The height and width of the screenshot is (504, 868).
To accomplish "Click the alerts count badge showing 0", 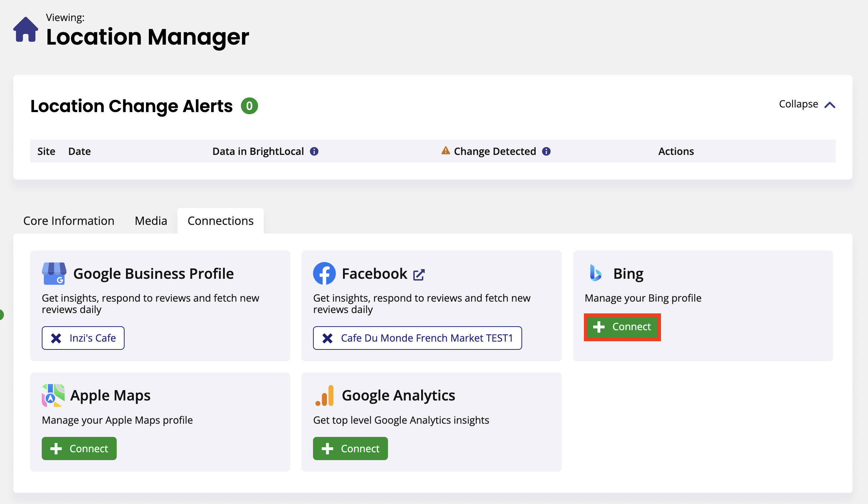I will 249,106.
